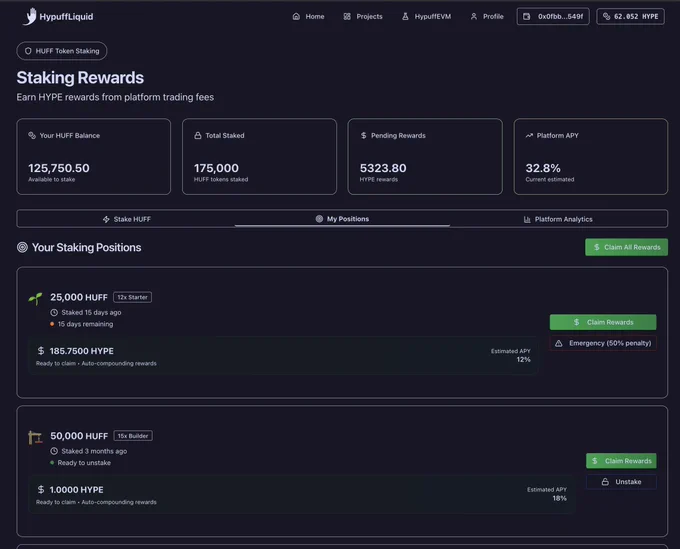Click the dollar icon beside 1.0000 HYPE
The image size is (680, 549).
pyautogui.click(x=41, y=489)
